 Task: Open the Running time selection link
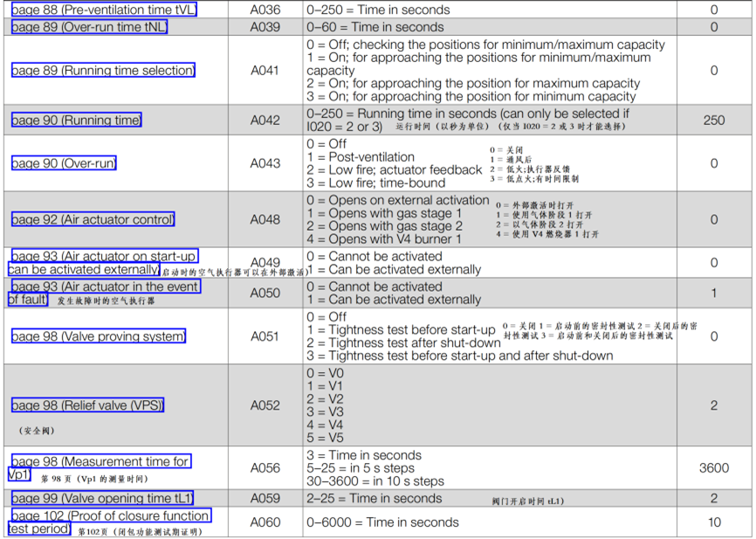click(102, 71)
